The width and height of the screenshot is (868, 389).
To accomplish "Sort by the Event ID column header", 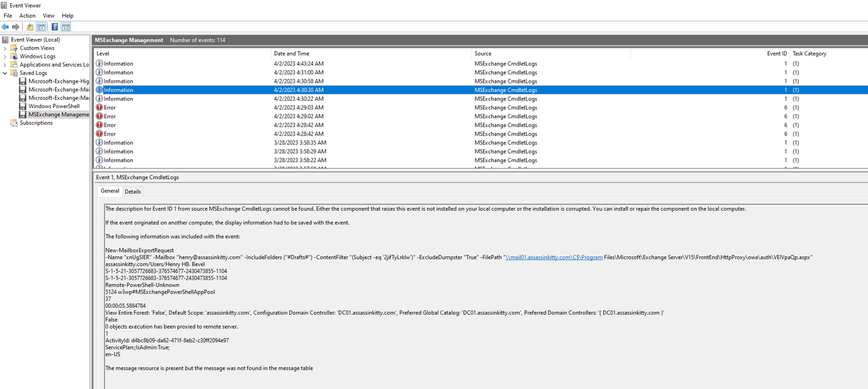I will pyautogui.click(x=710, y=53).
